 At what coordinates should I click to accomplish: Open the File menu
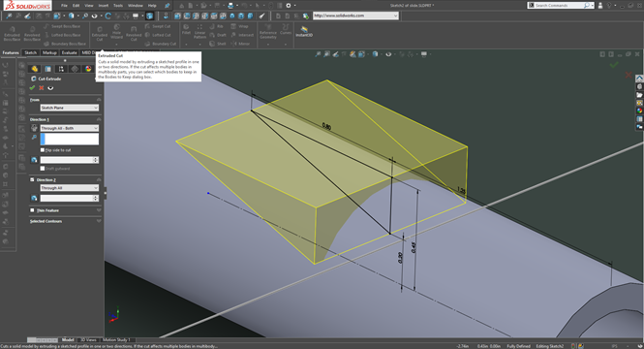tap(64, 6)
